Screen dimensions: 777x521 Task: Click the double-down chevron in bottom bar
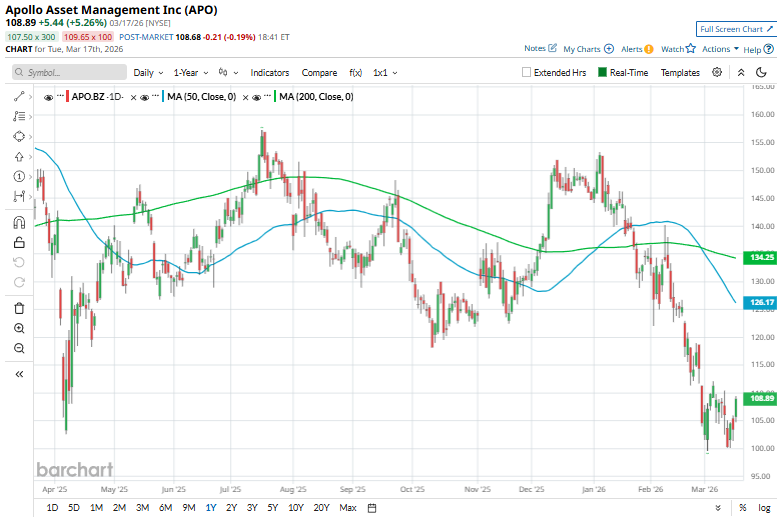tap(718, 508)
